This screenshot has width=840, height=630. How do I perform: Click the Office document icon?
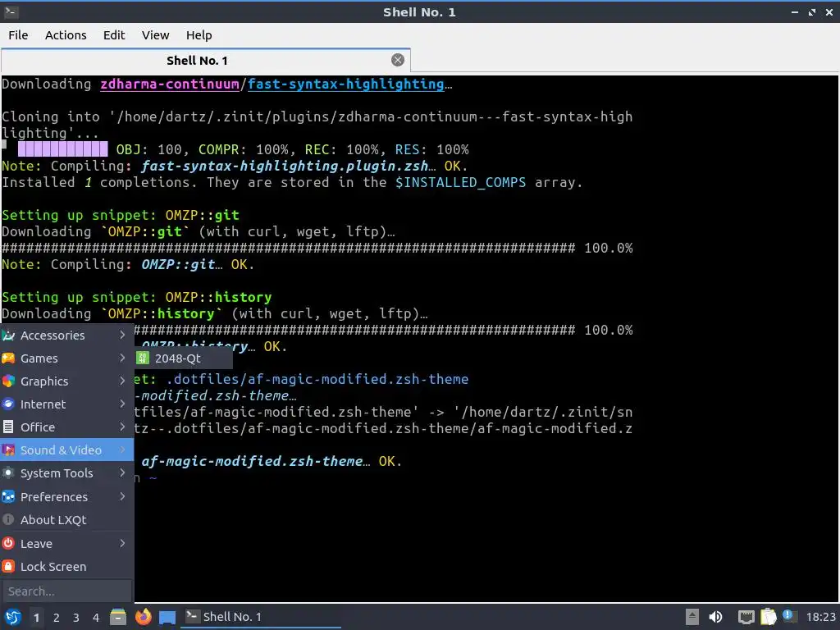pos(8,427)
